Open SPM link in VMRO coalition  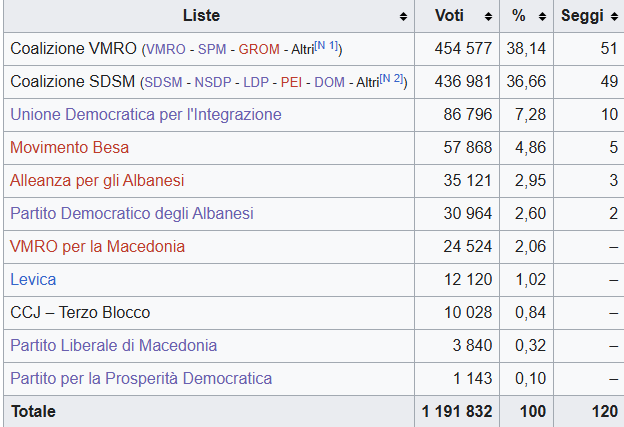[212, 49]
